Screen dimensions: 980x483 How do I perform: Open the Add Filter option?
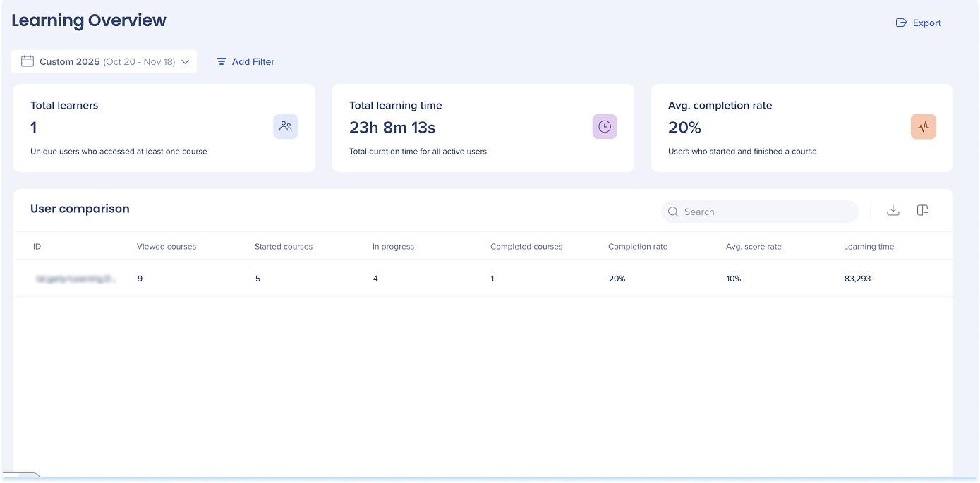coord(246,61)
